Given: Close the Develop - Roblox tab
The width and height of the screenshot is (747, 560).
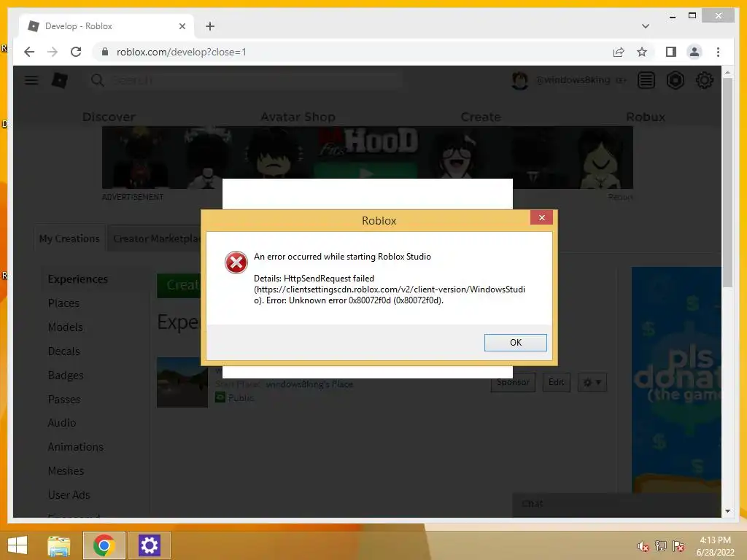Looking at the screenshot, I should click(182, 26).
